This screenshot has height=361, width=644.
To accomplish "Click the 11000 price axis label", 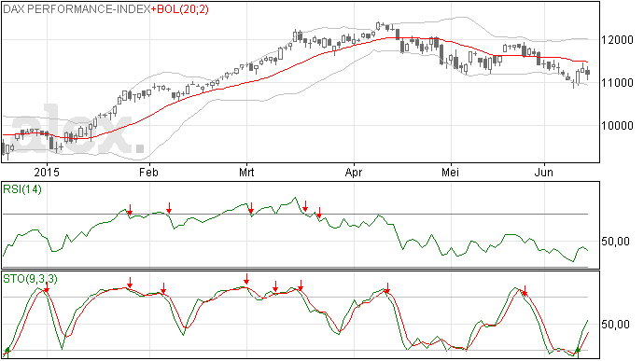I will coord(617,82).
